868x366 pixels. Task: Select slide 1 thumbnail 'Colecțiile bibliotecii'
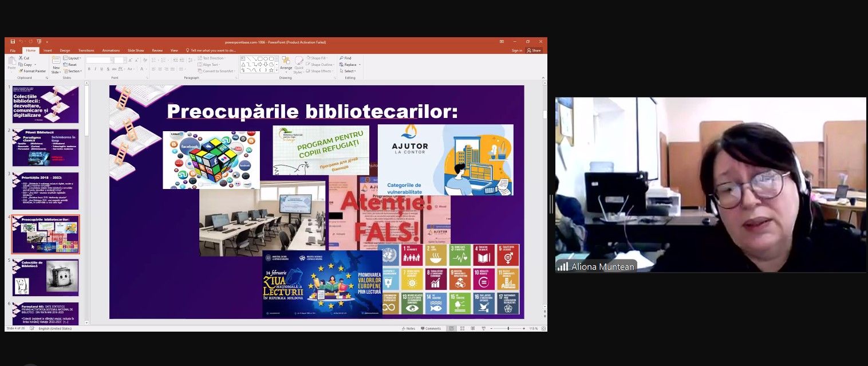(x=45, y=104)
